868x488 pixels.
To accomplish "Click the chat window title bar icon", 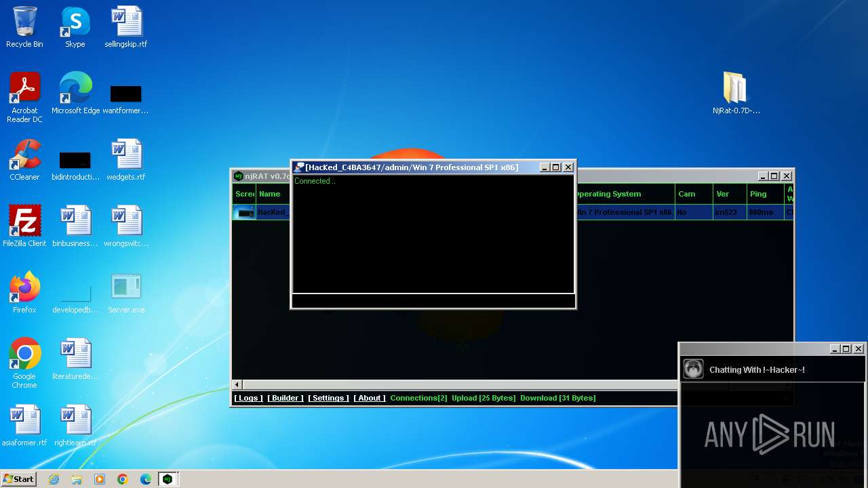I will click(x=298, y=167).
